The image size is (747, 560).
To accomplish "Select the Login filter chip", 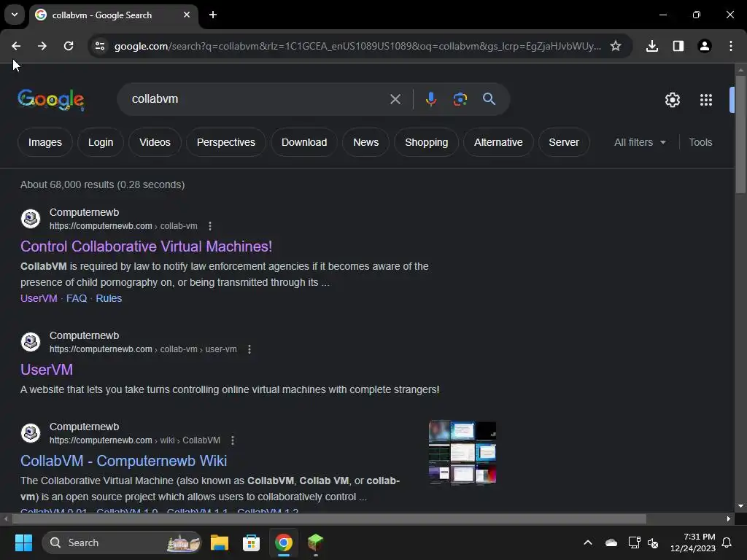I will (x=101, y=142).
